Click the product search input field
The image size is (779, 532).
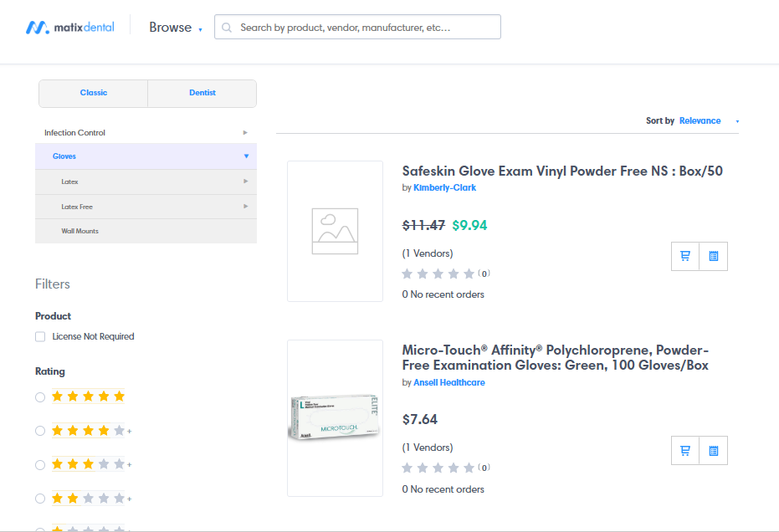coord(358,28)
